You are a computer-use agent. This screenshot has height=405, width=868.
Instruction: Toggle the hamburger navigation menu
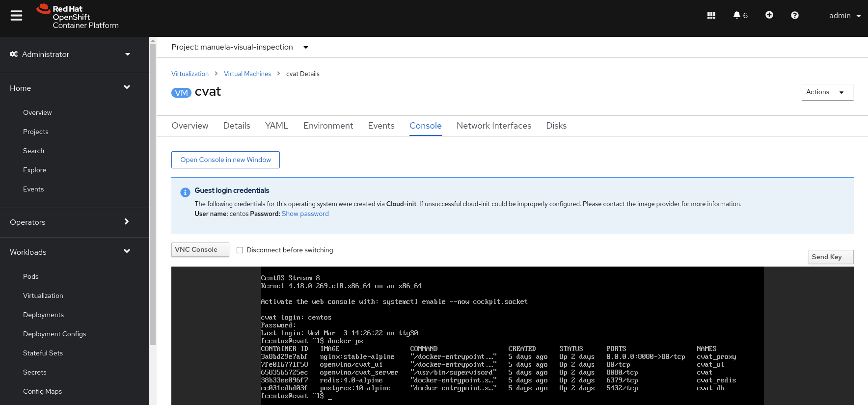tap(17, 16)
